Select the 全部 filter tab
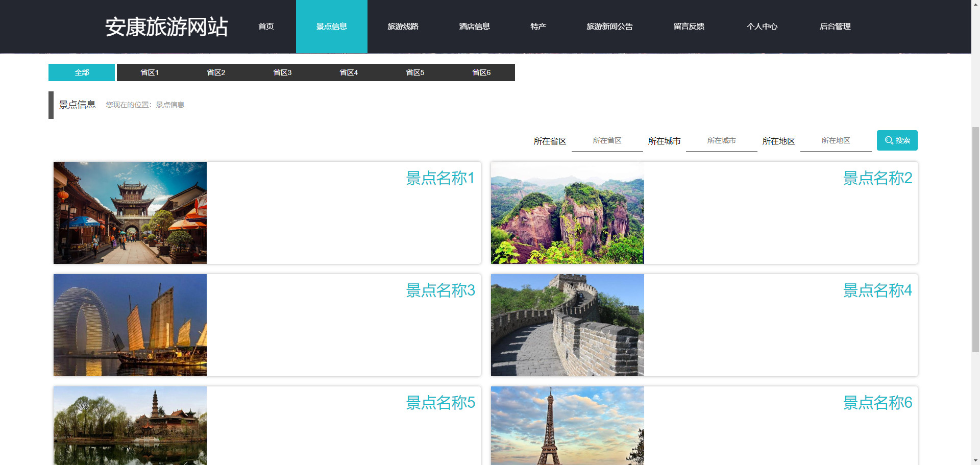Screen dimensions: 980x465 coord(82,72)
